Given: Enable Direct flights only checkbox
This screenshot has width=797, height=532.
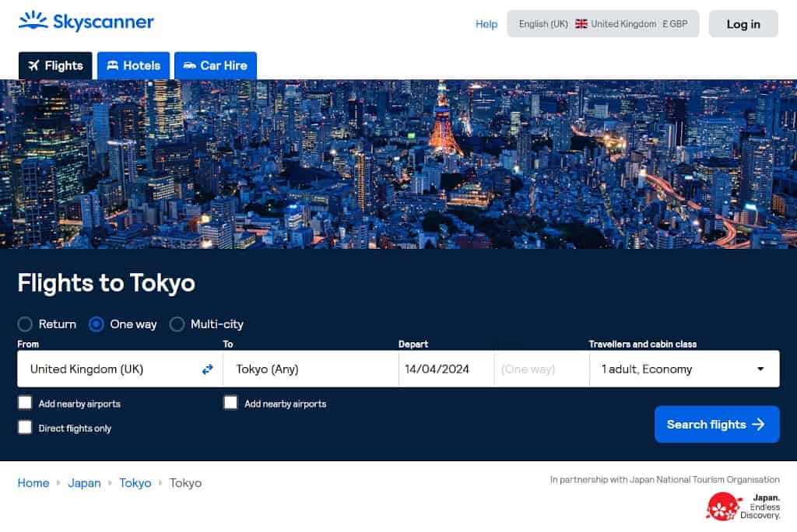Looking at the screenshot, I should (25, 427).
